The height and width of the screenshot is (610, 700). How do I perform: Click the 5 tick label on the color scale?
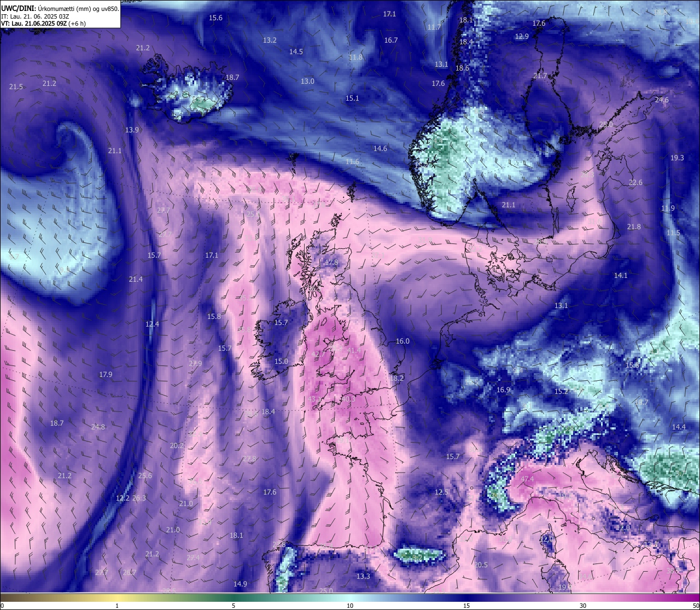(234, 605)
